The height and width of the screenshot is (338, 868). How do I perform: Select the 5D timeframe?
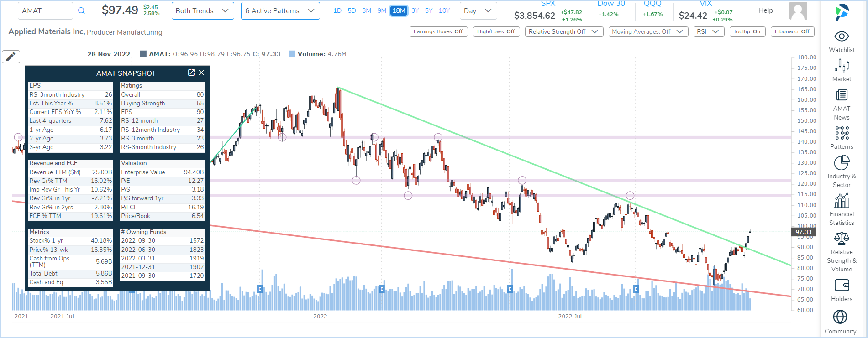pyautogui.click(x=352, y=10)
